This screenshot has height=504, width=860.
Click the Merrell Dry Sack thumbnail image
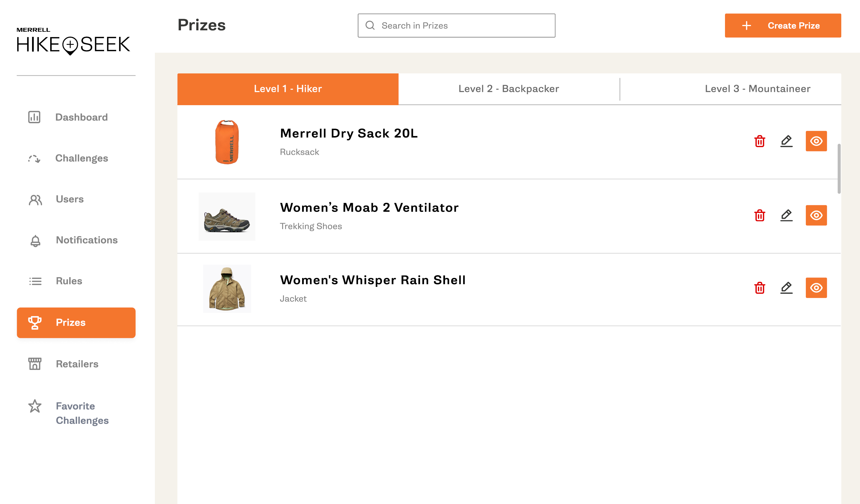(227, 143)
